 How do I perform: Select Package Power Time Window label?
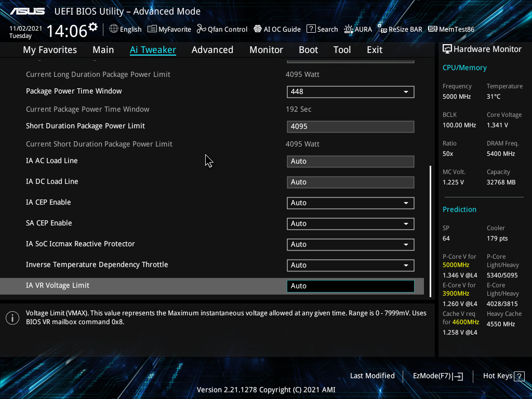[x=74, y=91]
